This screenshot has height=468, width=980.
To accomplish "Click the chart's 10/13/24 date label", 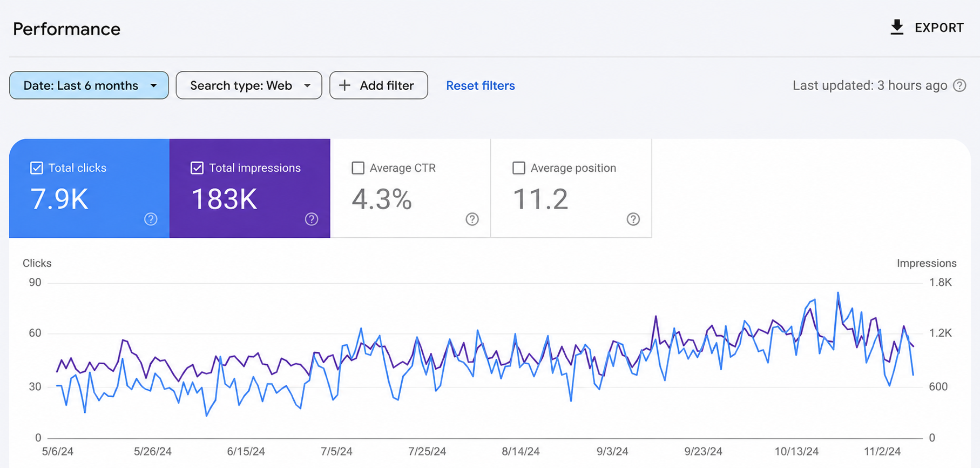I will (796, 451).
